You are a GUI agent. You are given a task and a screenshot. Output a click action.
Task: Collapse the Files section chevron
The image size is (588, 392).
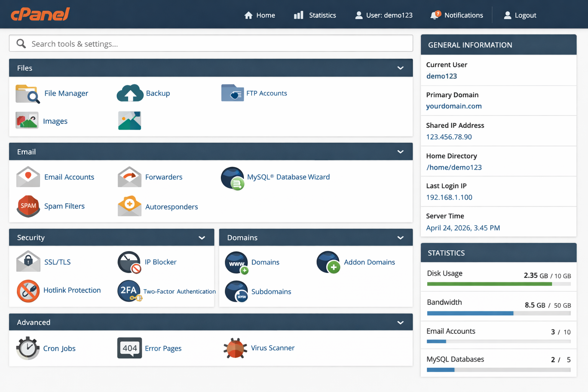tap(400, 68)
